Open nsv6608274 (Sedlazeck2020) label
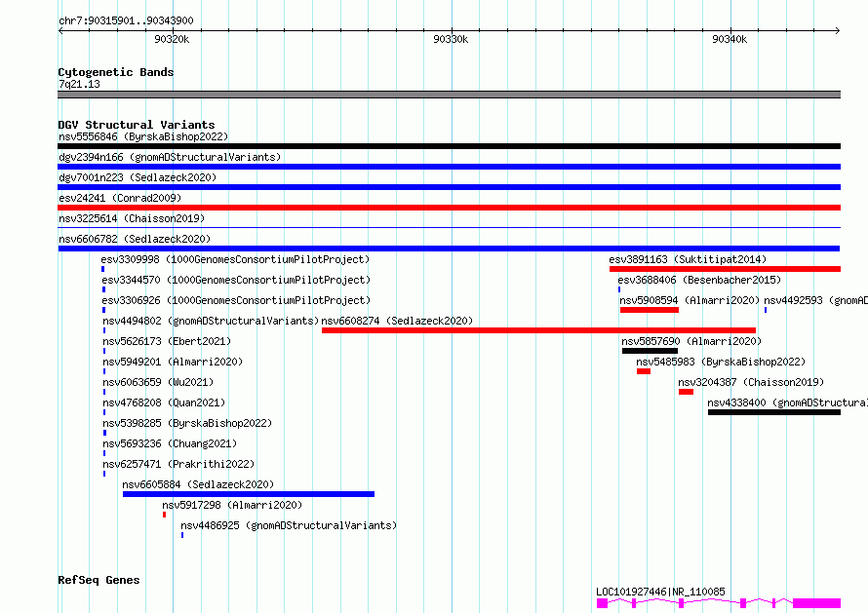Viewport: 868px width, 613px height. [x=397, y=321]
